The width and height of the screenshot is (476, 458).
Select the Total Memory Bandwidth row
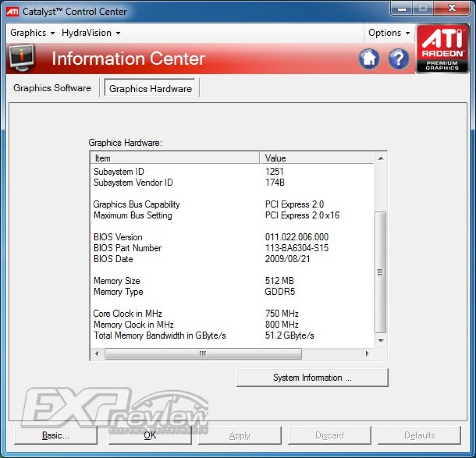(232, 335)
